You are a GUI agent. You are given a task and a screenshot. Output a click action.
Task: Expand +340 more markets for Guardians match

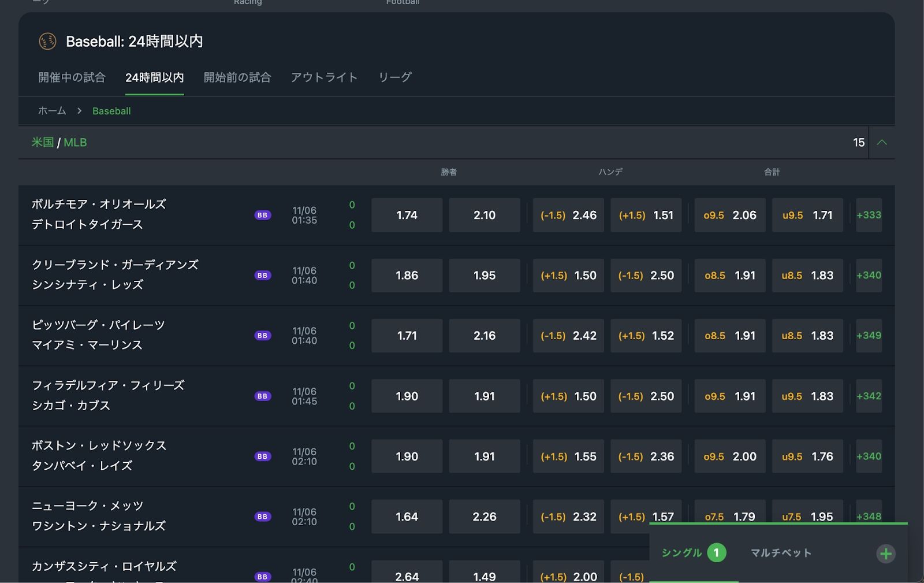[x=869, y=276]
